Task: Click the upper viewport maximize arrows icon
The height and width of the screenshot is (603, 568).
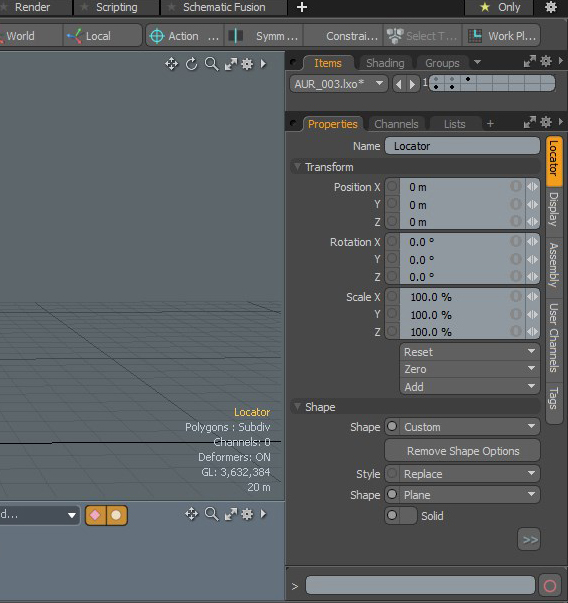Action: [231, 64]
